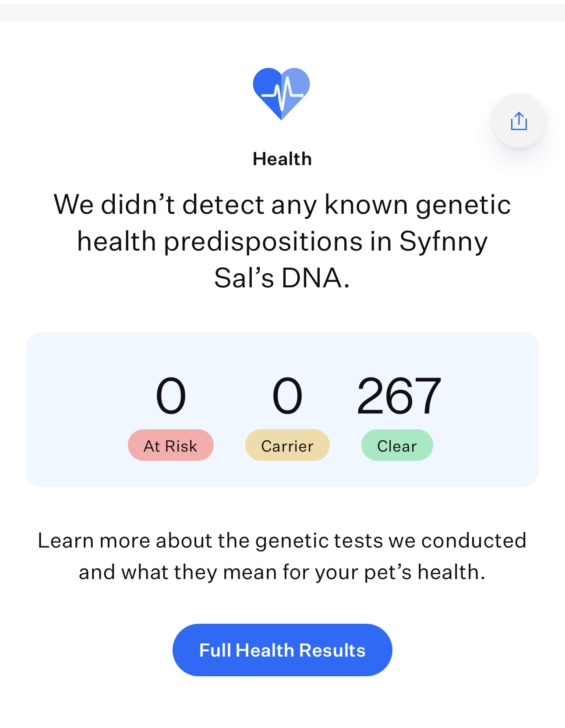Click the At Risk count of zero
Image resolution: width=565 pixels, height=728 pixels.
coord(171,396)
